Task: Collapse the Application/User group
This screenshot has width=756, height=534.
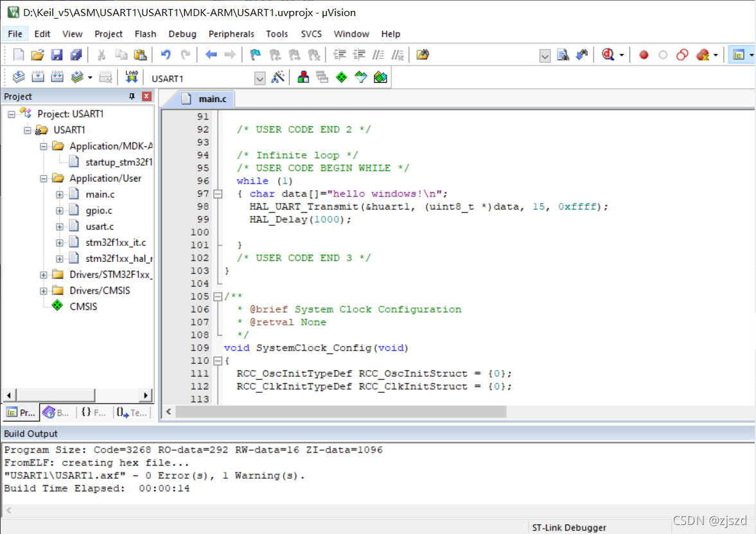Action: tap(44, 178)
